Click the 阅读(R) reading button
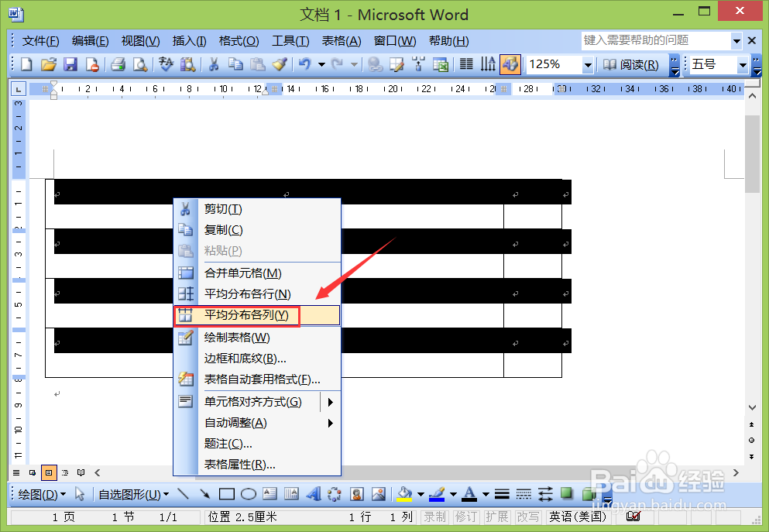The width and height of the screenshot is (769, 532). coord(630,65)
